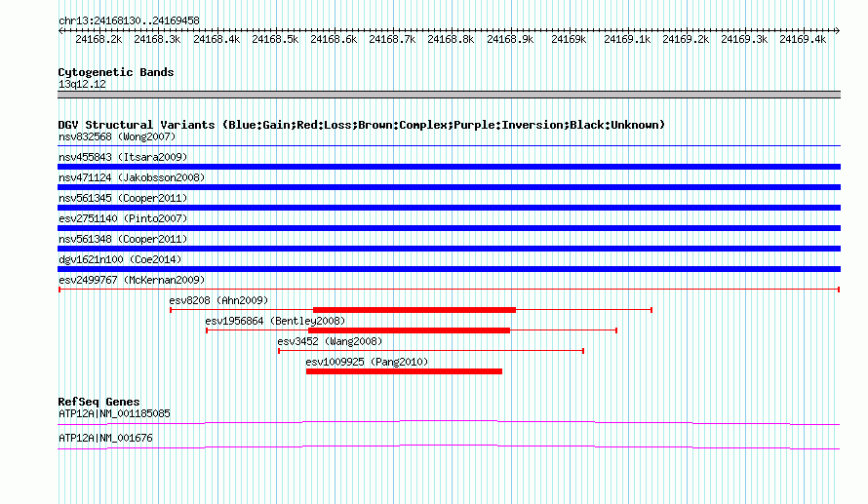The width and height of the screenshot is (868, 504).
Task: Click the thick red loss bar for esv1956864
Action: (409, 330)
